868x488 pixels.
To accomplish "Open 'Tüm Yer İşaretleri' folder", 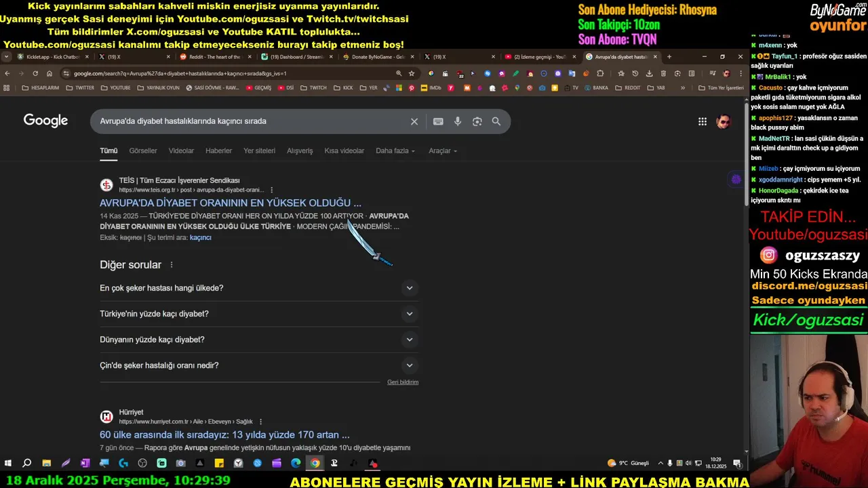I will point(720,87).
